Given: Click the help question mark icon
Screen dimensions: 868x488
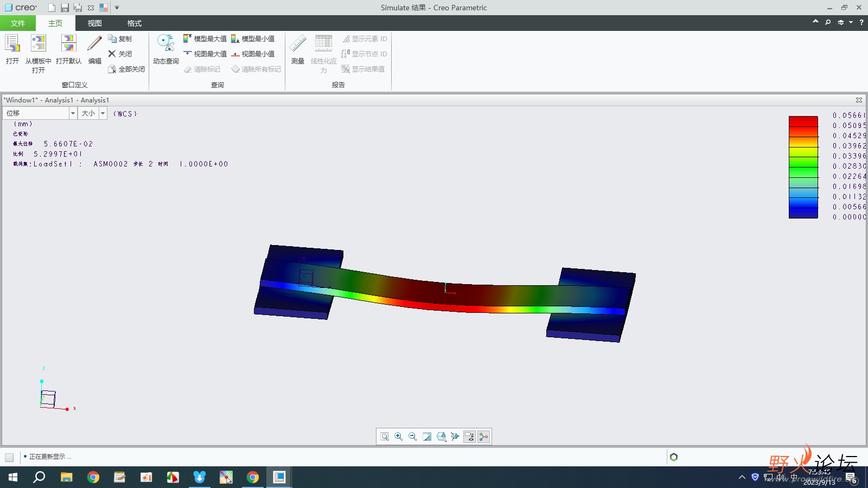Looking at the screenshot, I should click(x=861, y=22).
